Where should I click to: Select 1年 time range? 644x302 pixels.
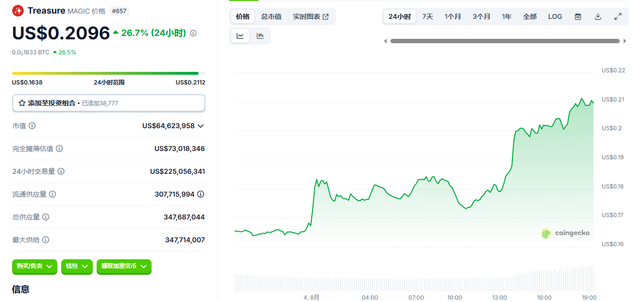click(x=507, y=17)
